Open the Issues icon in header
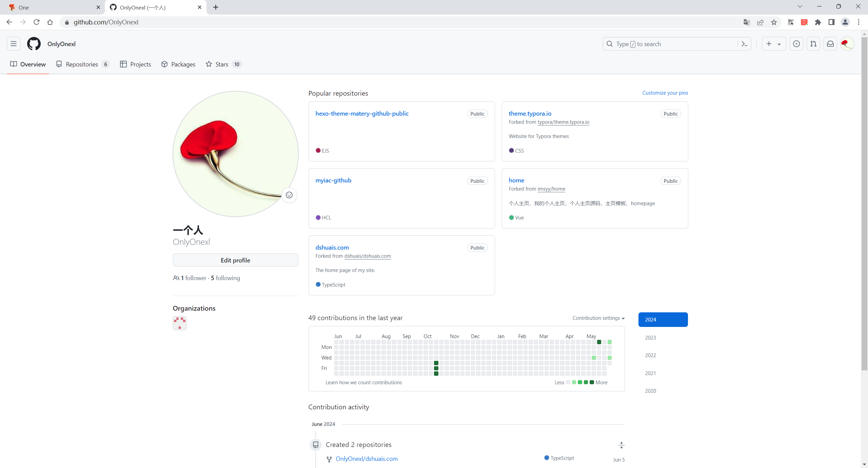 click(x=796, y=44)
